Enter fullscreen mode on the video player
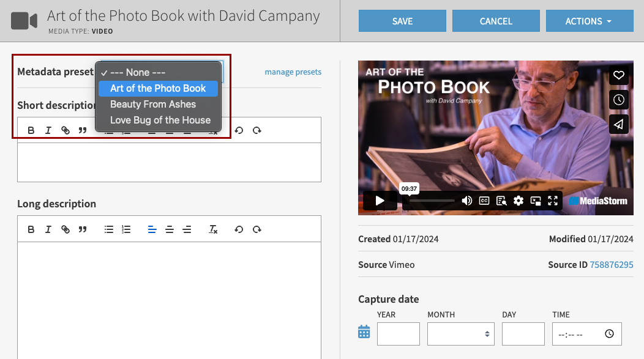 pyautogui.click(x=553, y=201)
